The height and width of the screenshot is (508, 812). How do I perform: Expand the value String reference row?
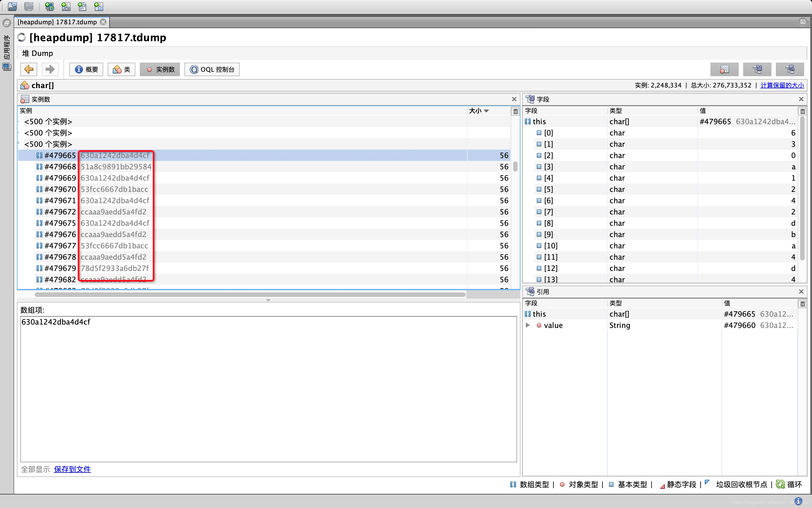point(528,325)
